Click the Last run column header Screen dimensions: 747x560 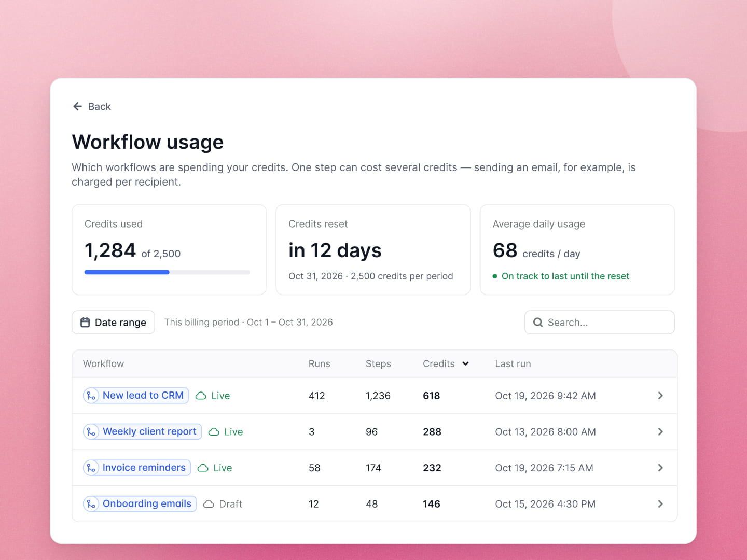pos(513,364)
